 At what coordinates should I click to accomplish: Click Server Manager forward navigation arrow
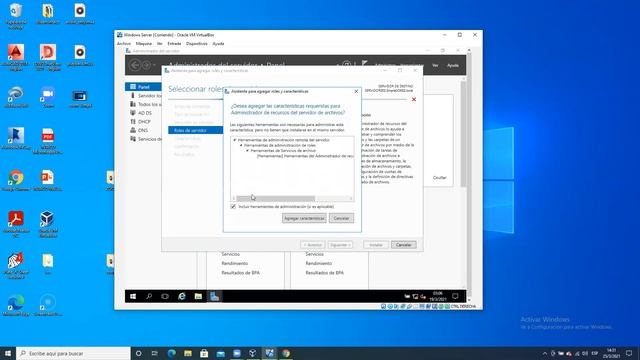(x=146, y=65)
